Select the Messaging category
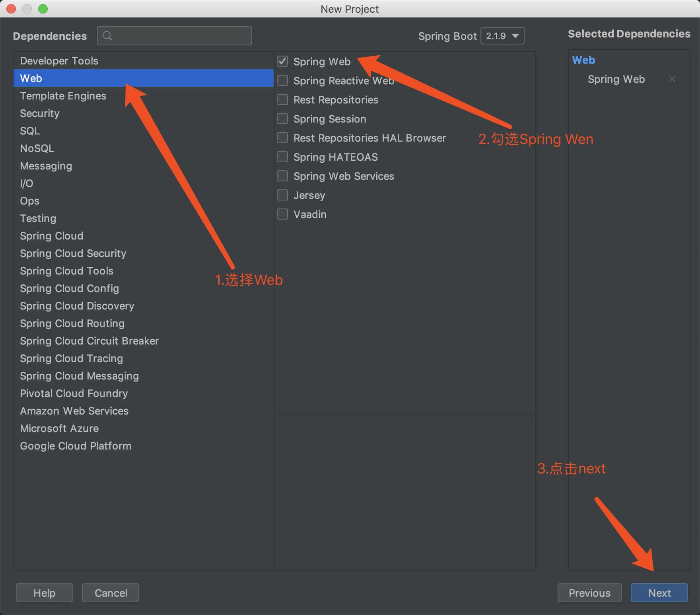Screen dimensions: 700x615 [x=143, y=165]
